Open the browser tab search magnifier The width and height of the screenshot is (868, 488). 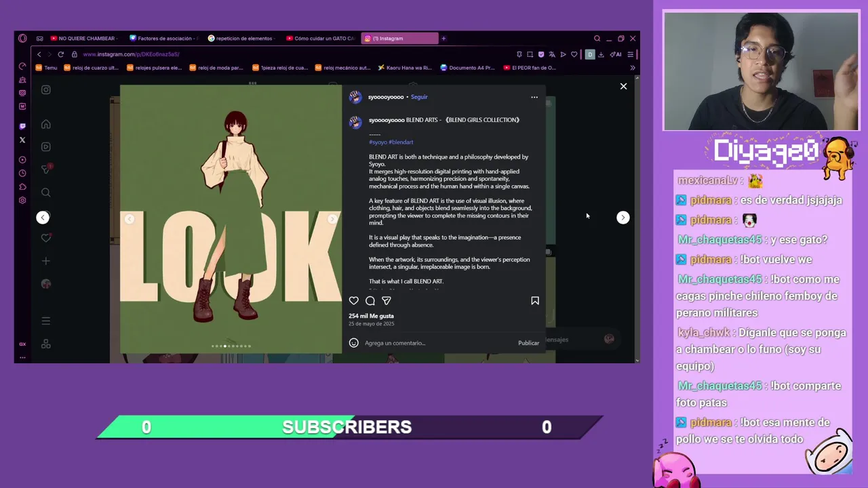click(x=597, y=39)
